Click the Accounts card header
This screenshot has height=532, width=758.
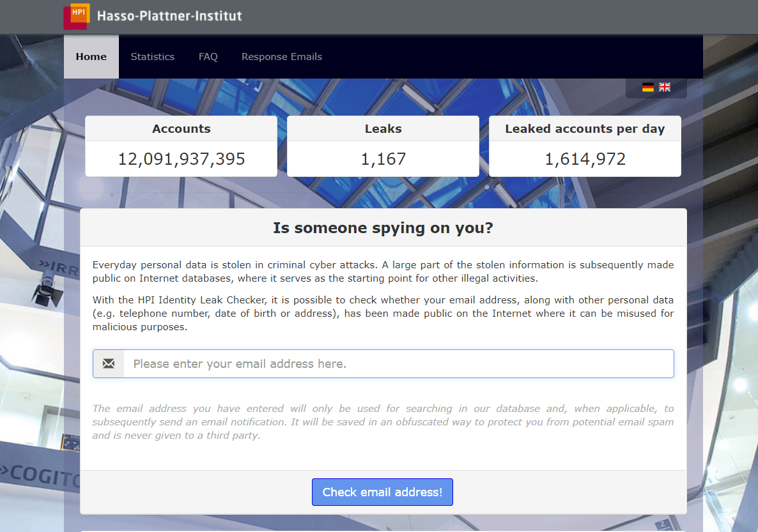[181, 129]
